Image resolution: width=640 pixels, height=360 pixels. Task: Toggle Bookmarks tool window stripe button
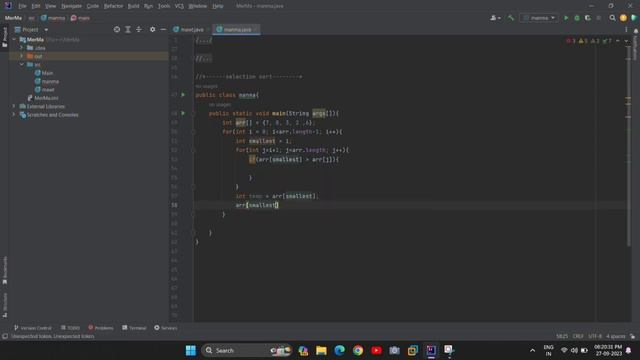(4, 270)
